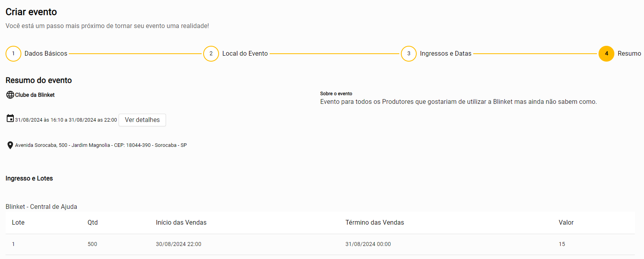Click the Qtd column header

93,223
